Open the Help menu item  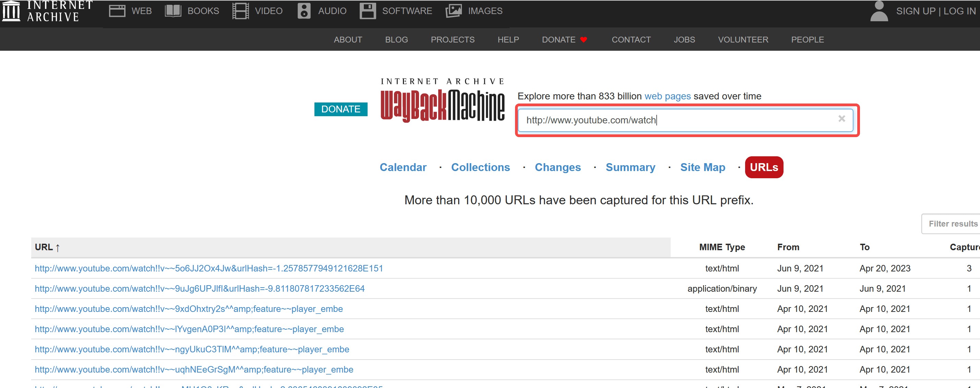[508, 39]
